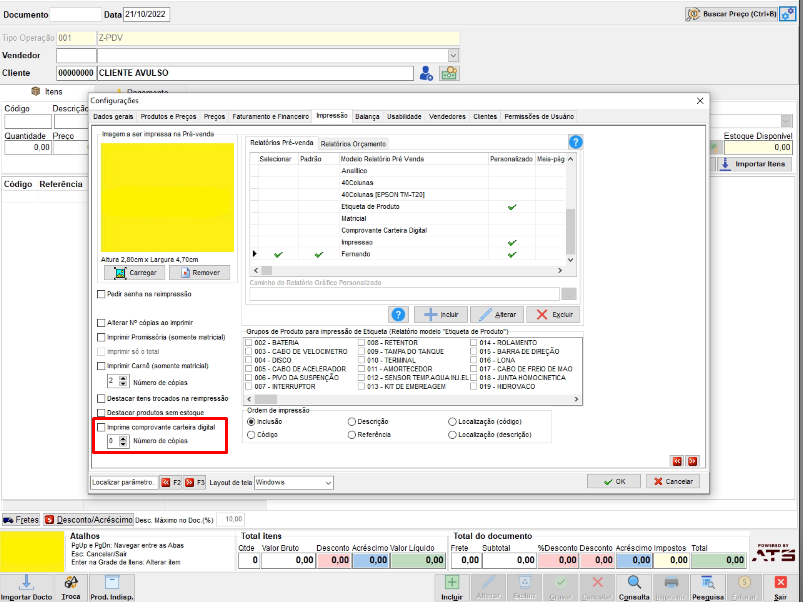803x602 pixels.
Task: Click the Importar Docto download icon
Action: 26,583
